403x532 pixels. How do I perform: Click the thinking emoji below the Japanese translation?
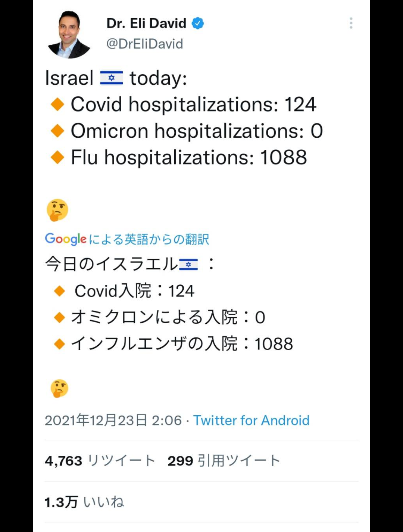(x=59, y=389)
